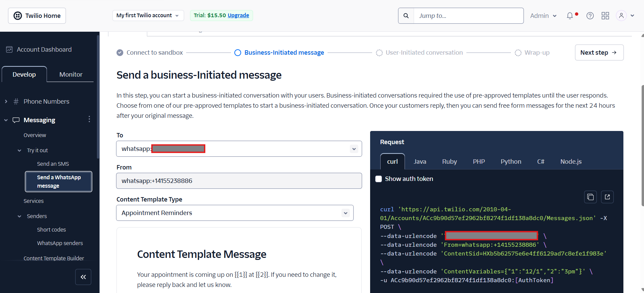Select the Ruby code tab

click(449, 162)
